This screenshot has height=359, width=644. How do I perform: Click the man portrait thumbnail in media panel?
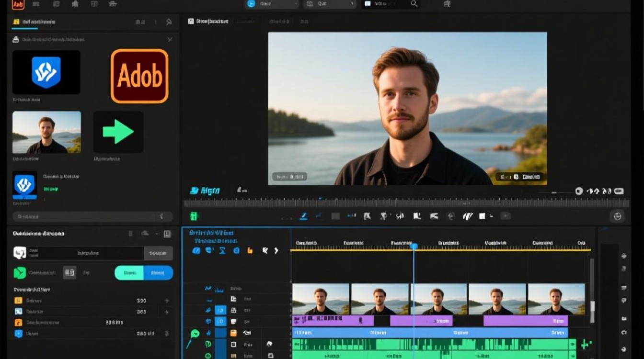point(46,132)
